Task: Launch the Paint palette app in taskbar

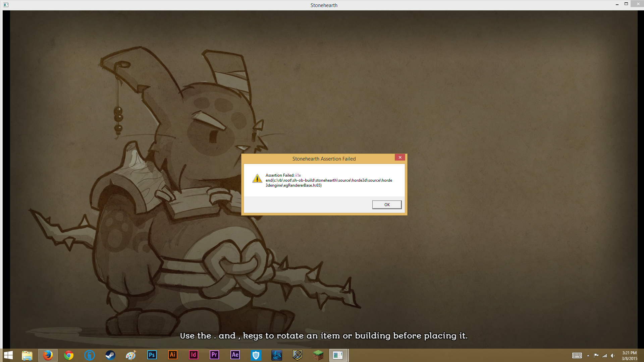Action: click(x=131, y=355)
